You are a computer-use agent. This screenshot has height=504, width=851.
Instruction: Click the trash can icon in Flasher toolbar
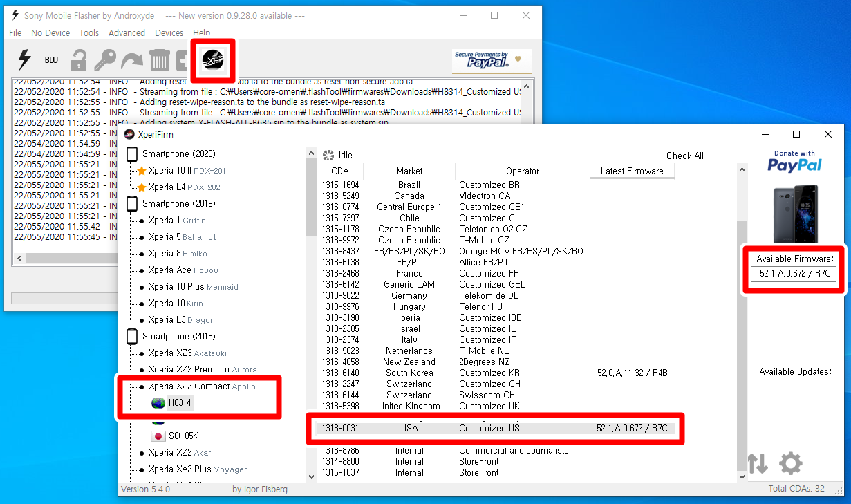(160, 60)
